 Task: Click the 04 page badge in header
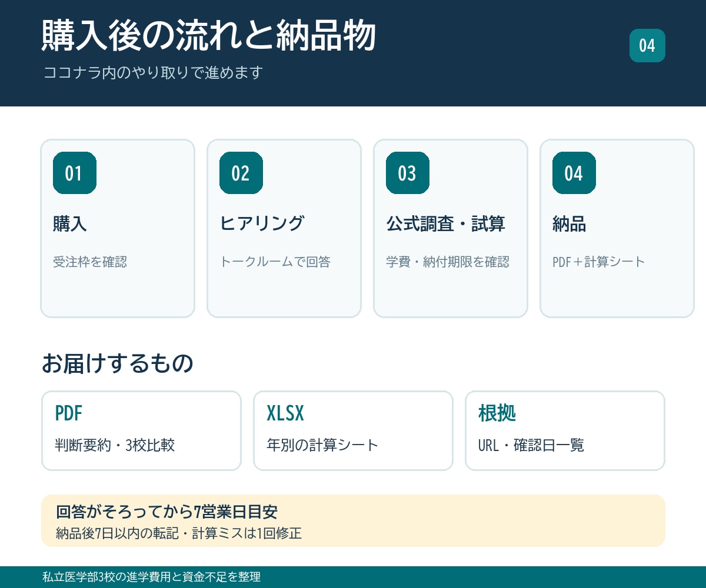[x=647, y=45]
